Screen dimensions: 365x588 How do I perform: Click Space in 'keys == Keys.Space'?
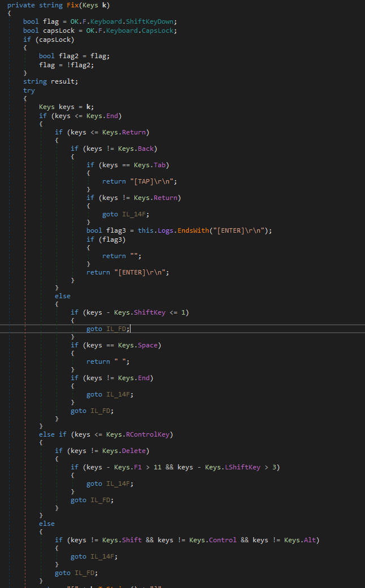click(x=147, y=345)
